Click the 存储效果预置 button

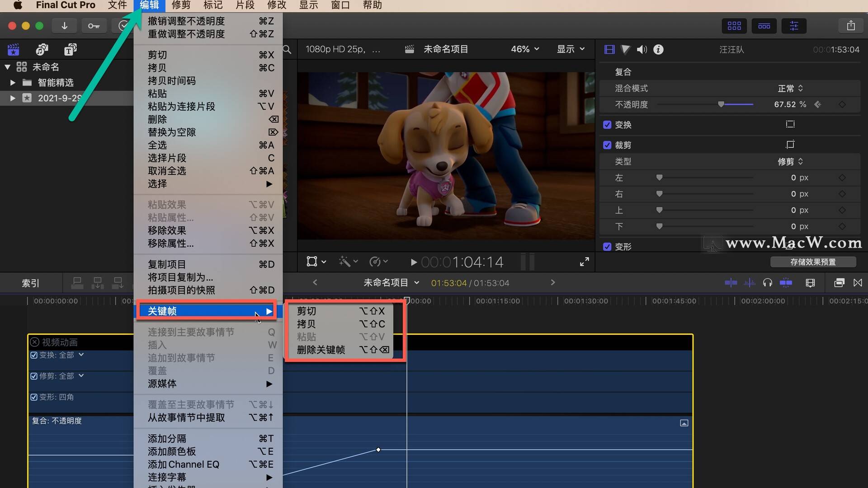813,262
